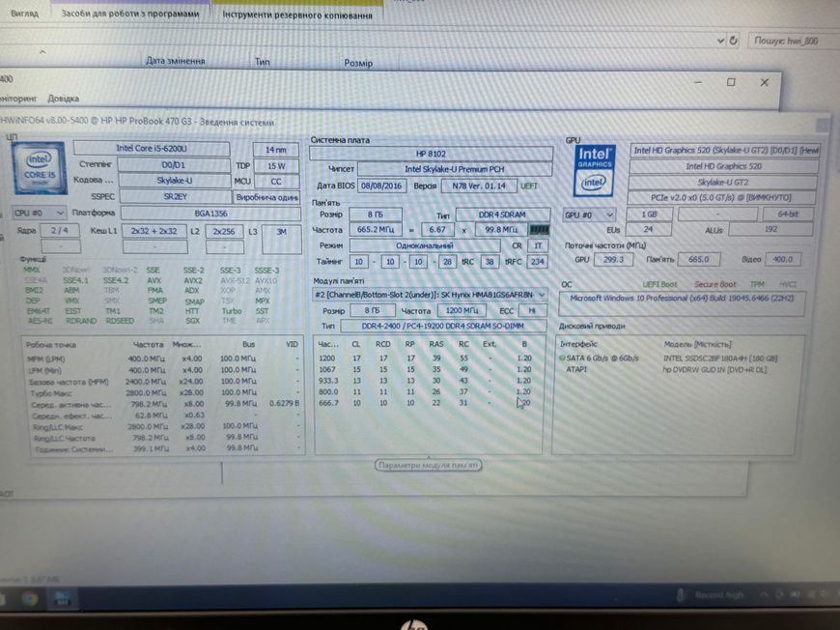Click the Intel Core i5 processor logo
840x630 pixels.
40,168
